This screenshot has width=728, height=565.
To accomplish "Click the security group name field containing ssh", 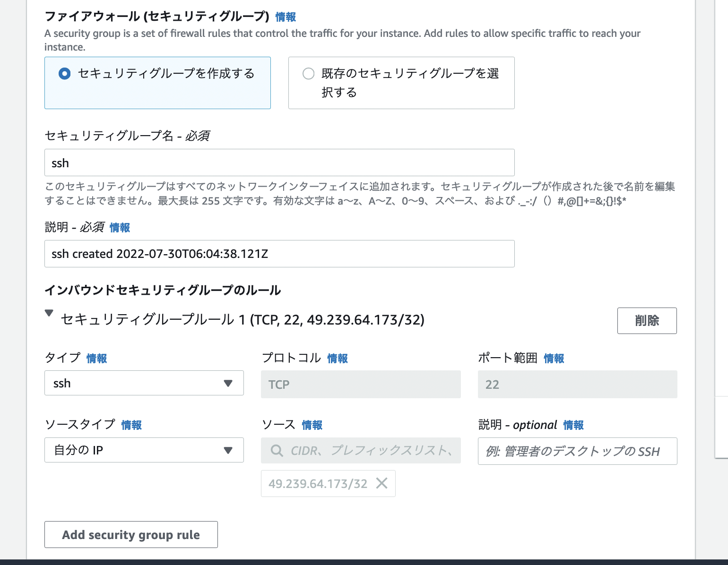I will pos(279,163).
